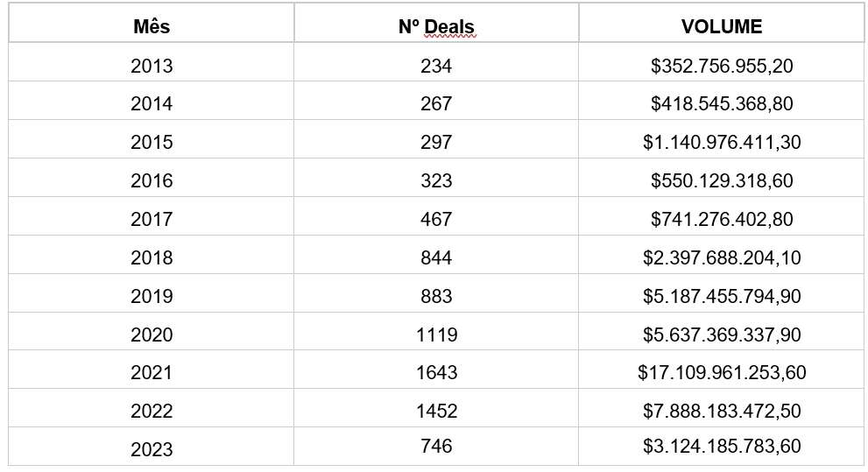
Task: Select volume cell $352.756.955,20
Action: click(722, 66)
